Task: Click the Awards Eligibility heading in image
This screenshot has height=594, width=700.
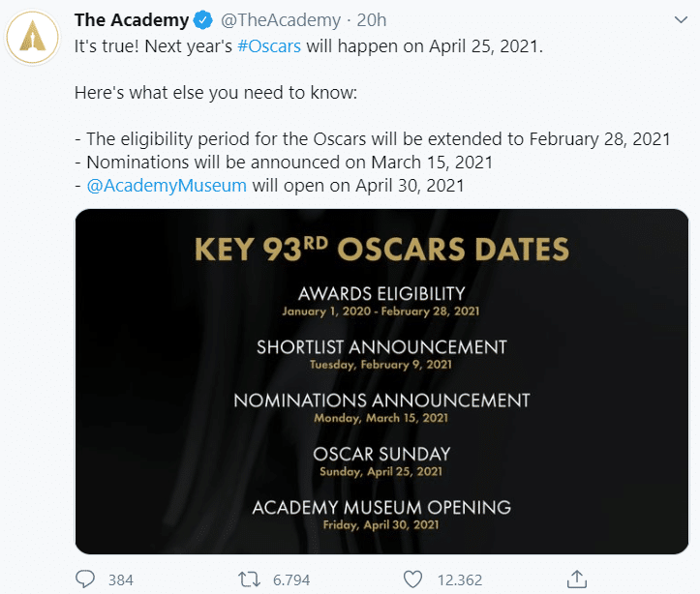Action: (x=381, y=294)
